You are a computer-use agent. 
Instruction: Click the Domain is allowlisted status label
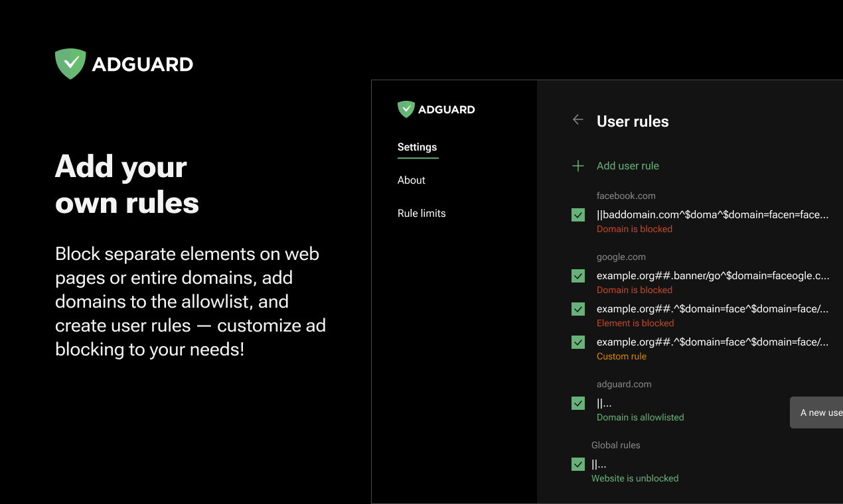click(x=640, y=417)
